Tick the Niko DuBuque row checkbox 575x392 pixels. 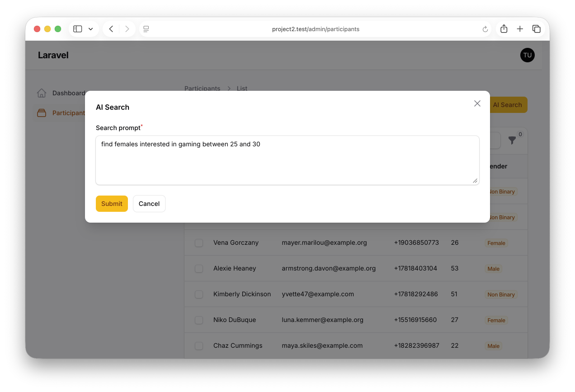[199, 320]
